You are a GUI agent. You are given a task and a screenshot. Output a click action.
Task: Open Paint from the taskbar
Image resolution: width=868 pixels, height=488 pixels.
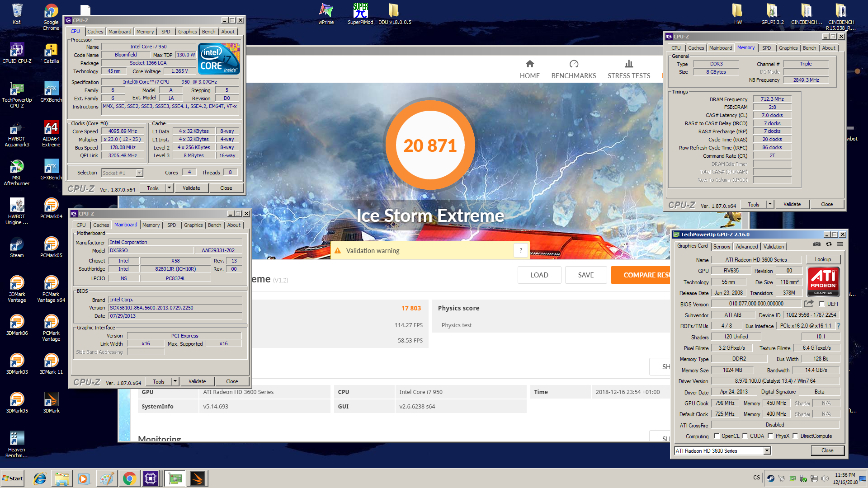point(107,479)
